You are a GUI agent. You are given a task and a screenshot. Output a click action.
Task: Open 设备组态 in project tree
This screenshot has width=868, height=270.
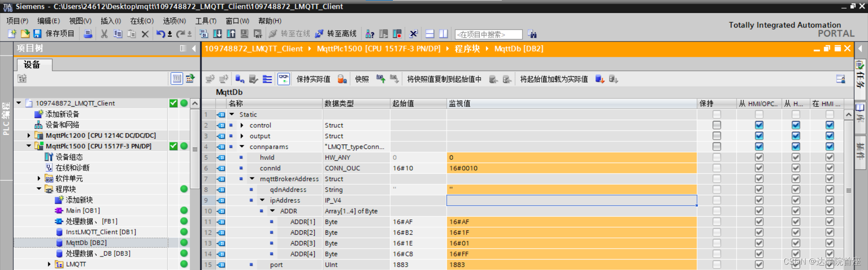(69, 157)
